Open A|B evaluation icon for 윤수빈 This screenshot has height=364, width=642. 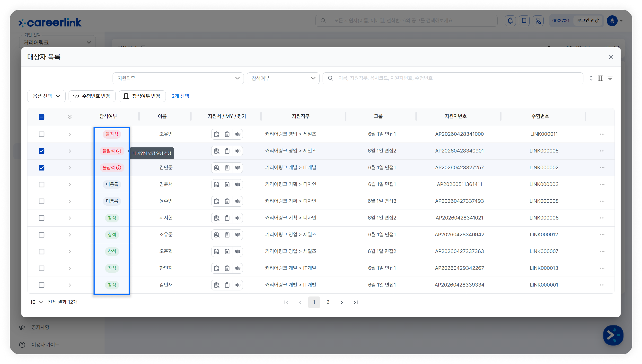coord(237,201)
